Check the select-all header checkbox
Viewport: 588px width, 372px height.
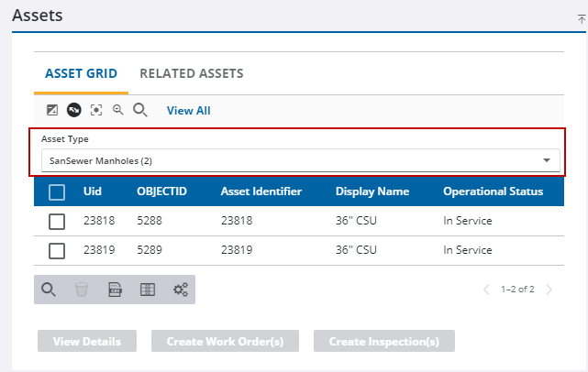pos(57,192)
